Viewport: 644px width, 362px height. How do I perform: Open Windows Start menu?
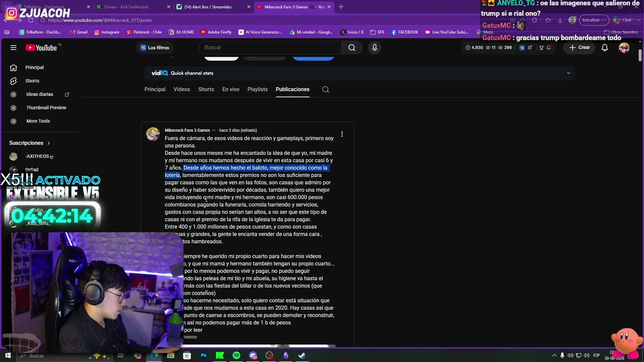(8, 355)
